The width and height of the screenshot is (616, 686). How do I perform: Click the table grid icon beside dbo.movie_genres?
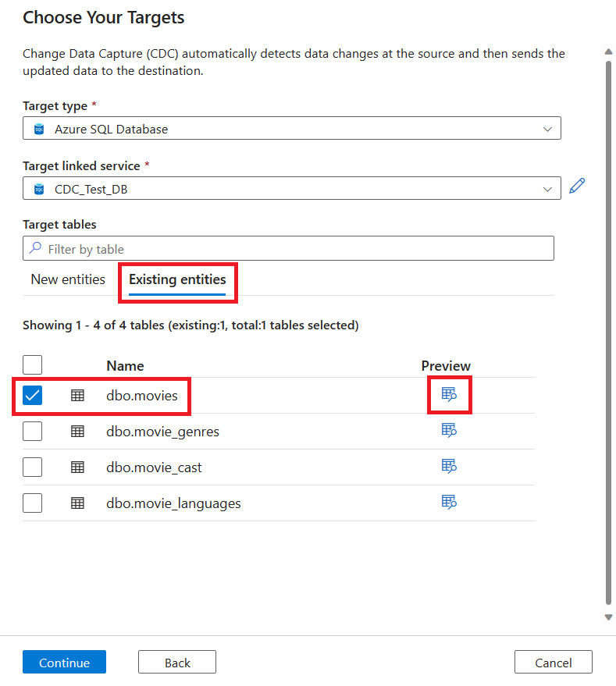click(x=77, y=432)
